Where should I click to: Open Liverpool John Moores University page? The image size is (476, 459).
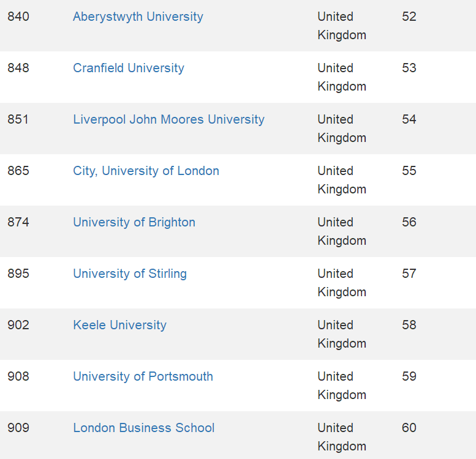(x=168, y=119)
